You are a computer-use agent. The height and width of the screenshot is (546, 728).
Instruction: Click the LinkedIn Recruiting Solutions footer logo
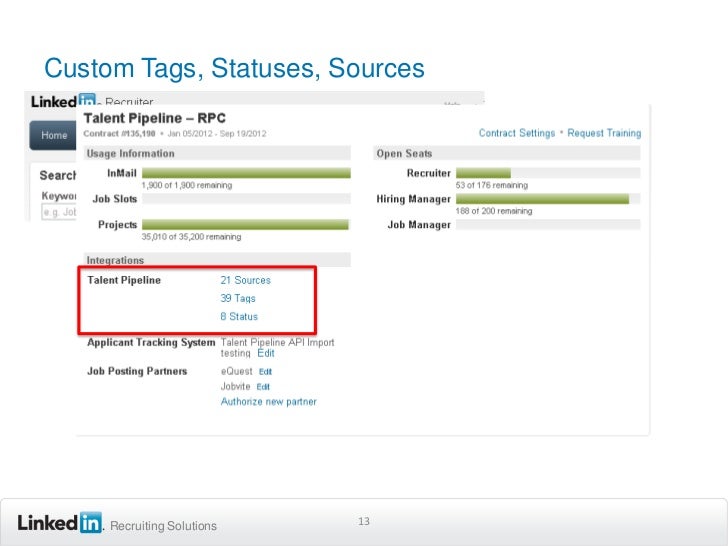coord(117,523)
